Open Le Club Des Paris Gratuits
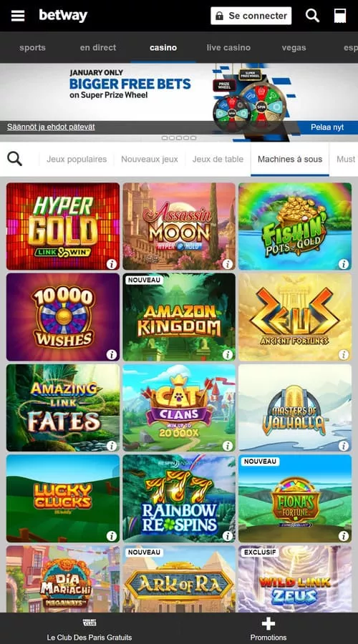The height and width of the screenshot is (644, 358). [89, 629]
